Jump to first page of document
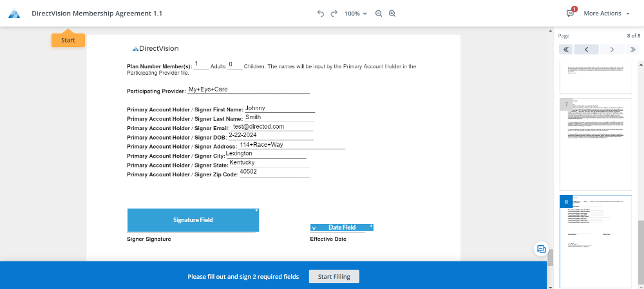The image size is (644, 289). click(565, 50)
